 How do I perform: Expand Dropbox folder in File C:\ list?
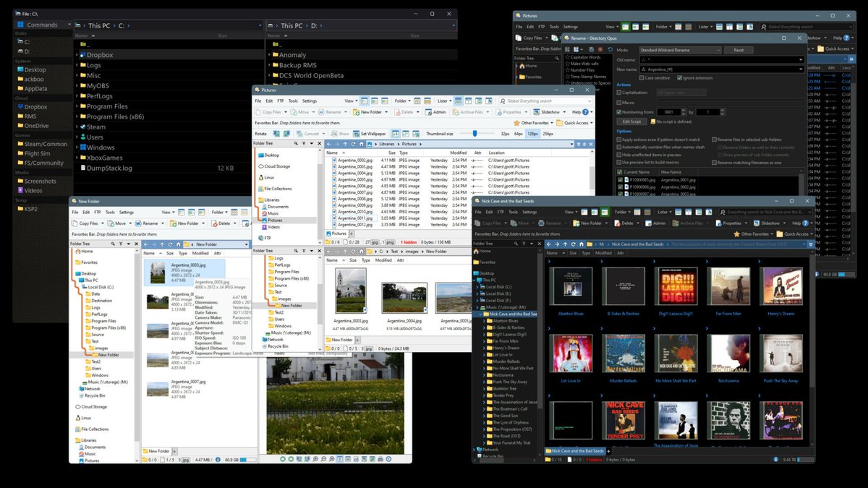coord(77,54)
